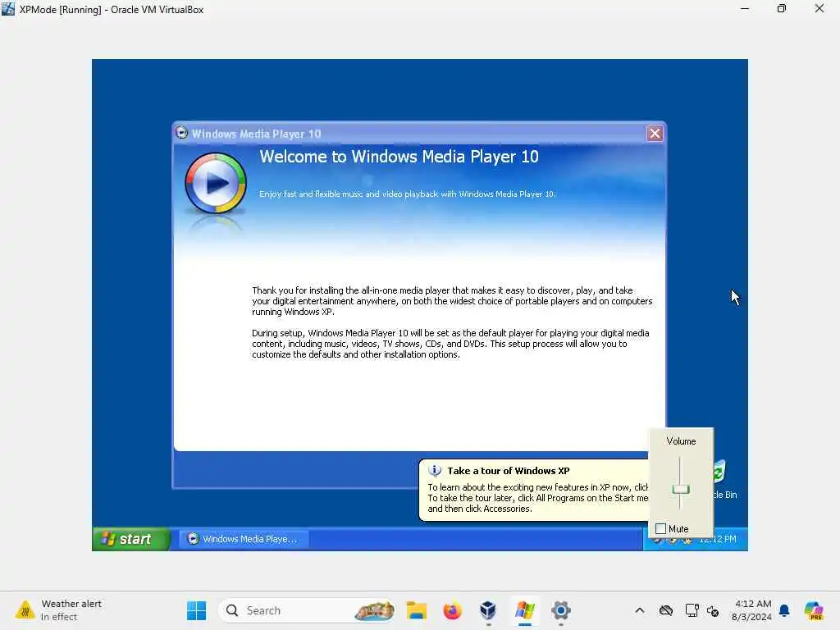Launch Firefox from the taskbar
The height and width of the screenshot is (630, 840).
click(x=452, y=610)
